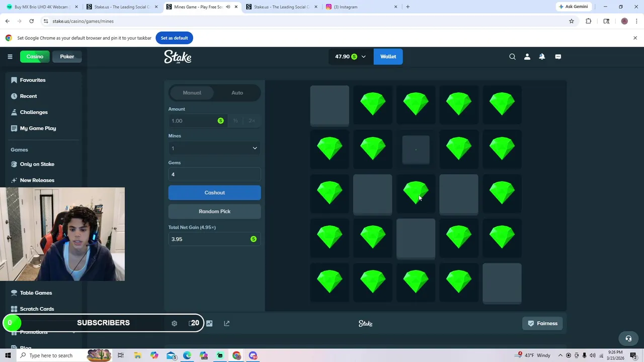Open Recent in sidebar
Screen dimensions: 644x362
(x=28, y=96)
